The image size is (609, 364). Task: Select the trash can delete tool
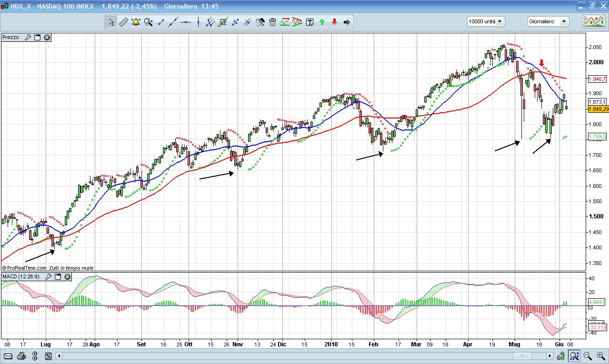[272, 22]
